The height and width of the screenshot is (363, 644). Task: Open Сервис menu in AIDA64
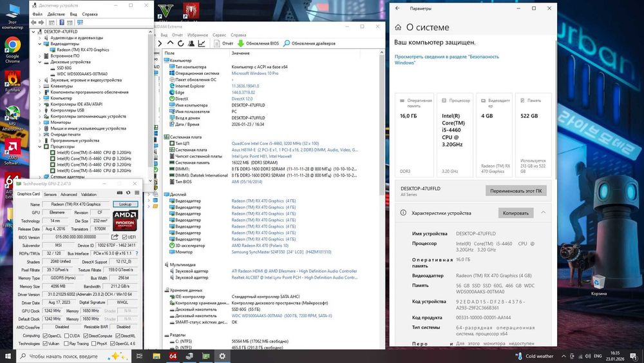220,35
